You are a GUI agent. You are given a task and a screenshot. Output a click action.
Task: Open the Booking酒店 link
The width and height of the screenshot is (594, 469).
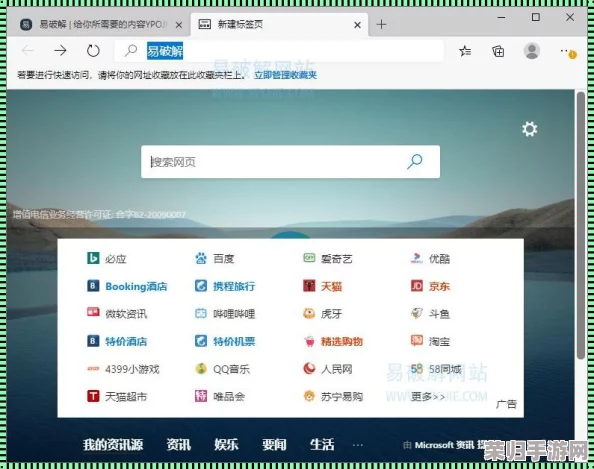point(136,286)
